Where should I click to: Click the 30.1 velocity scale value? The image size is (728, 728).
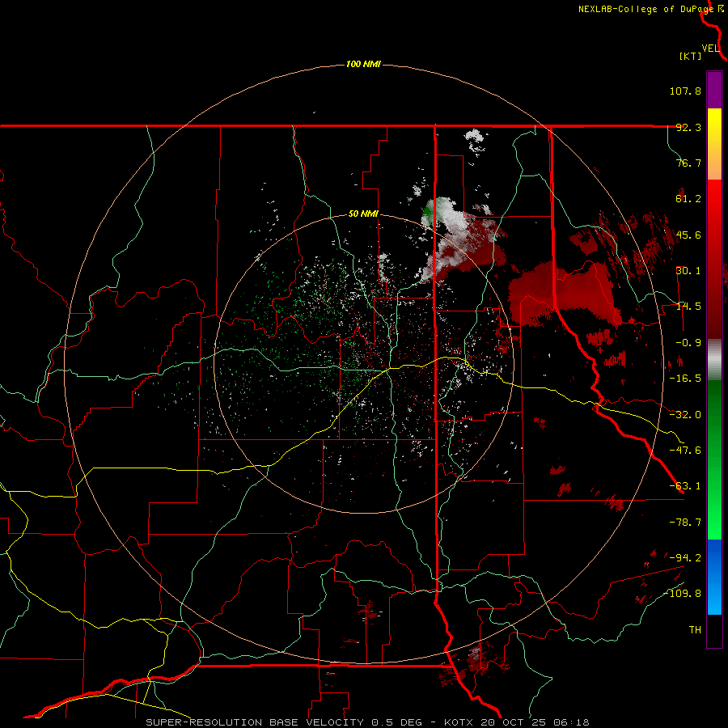coord(688,271)
